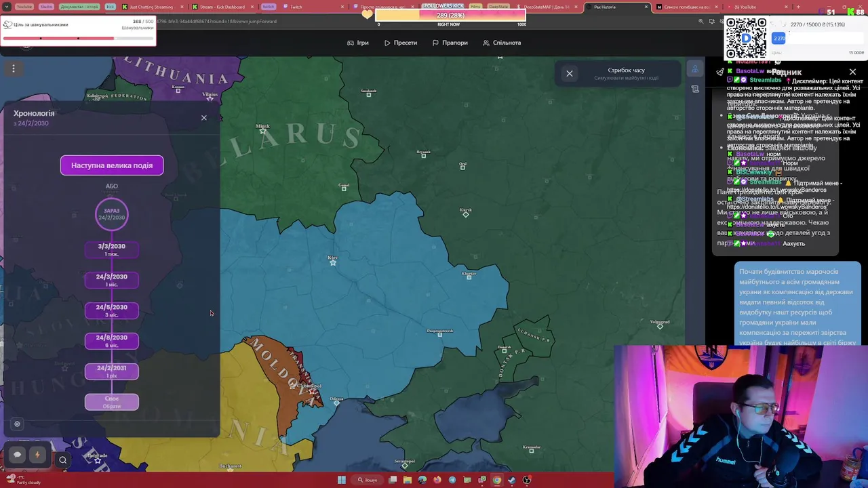
Task: Select the Dnepropetrovsk city marker
Action: pyautogui.click(x=440, y=334)
